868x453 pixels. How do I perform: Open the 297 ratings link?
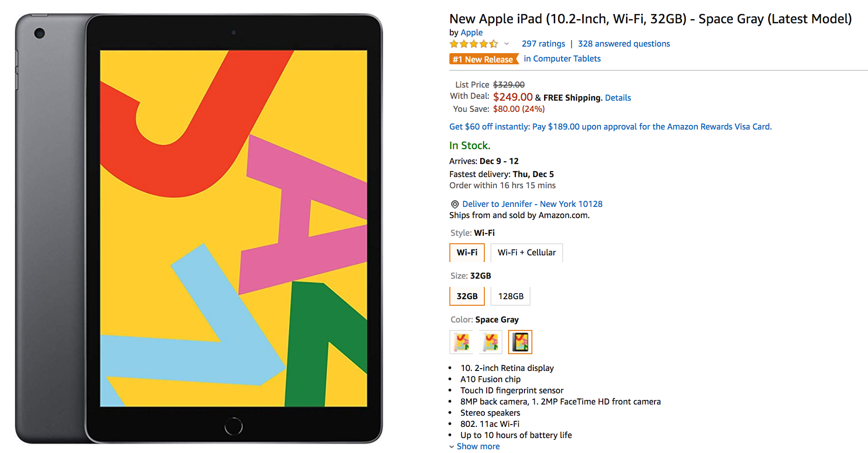coord(543,44)
